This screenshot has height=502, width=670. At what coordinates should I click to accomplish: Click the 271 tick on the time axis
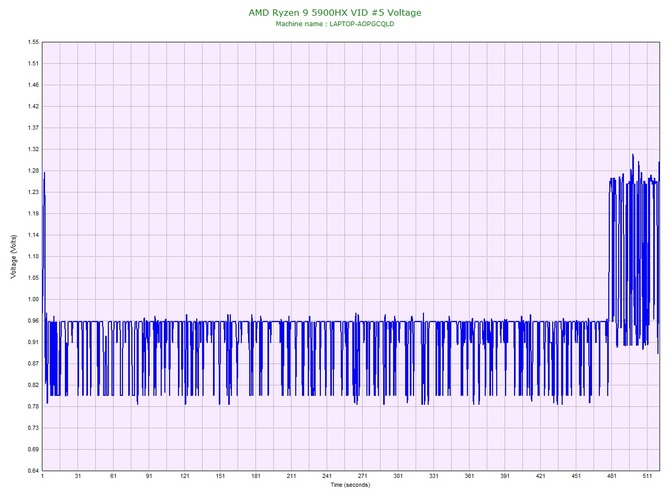(x=363, y=476)
